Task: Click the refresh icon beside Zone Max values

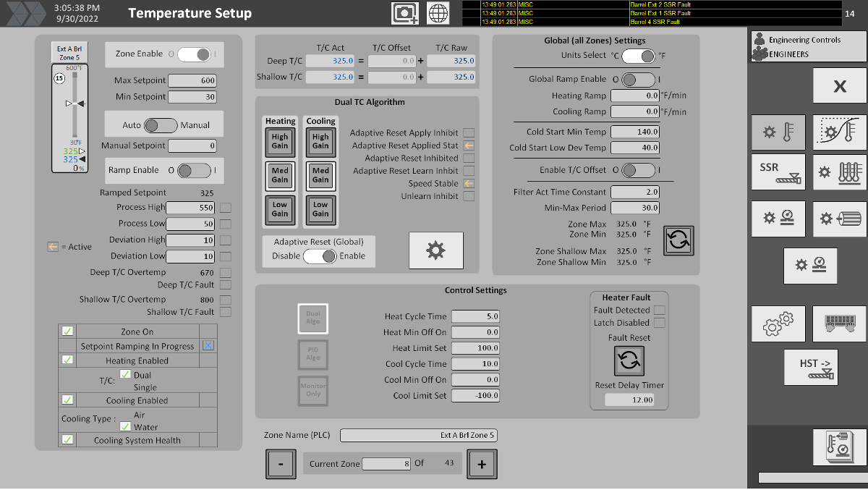Action: click(x=678, y=240)
